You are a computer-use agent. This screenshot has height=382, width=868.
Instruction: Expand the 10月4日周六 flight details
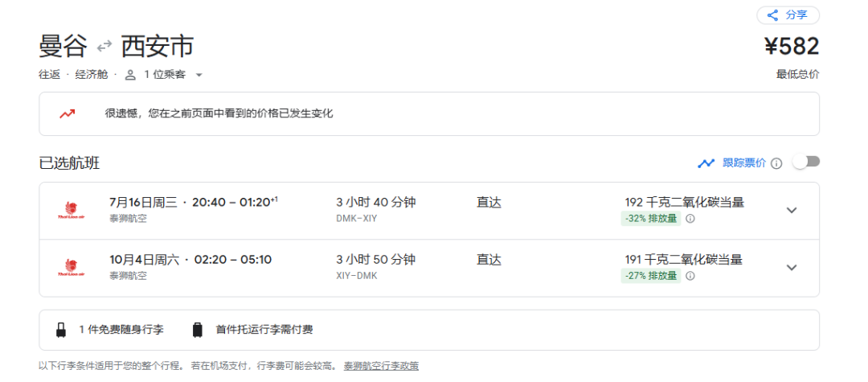(x=792, y=267)
